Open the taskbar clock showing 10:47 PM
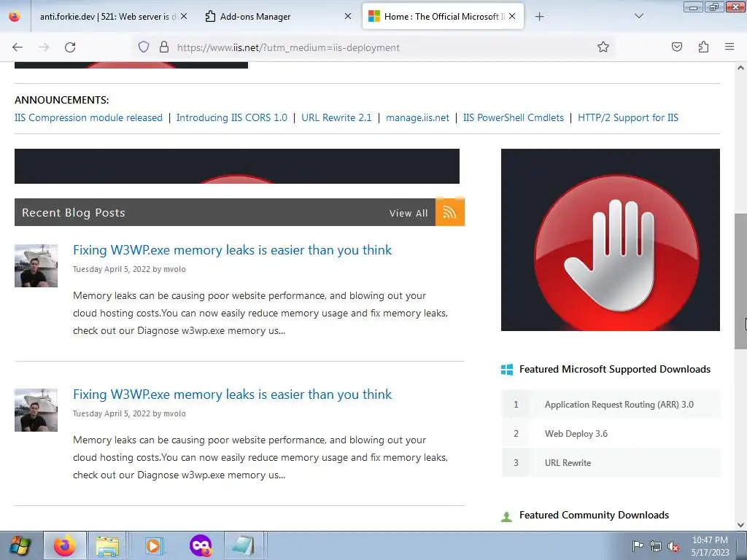This screenshot has height=560, width=747. click(710, 545)
